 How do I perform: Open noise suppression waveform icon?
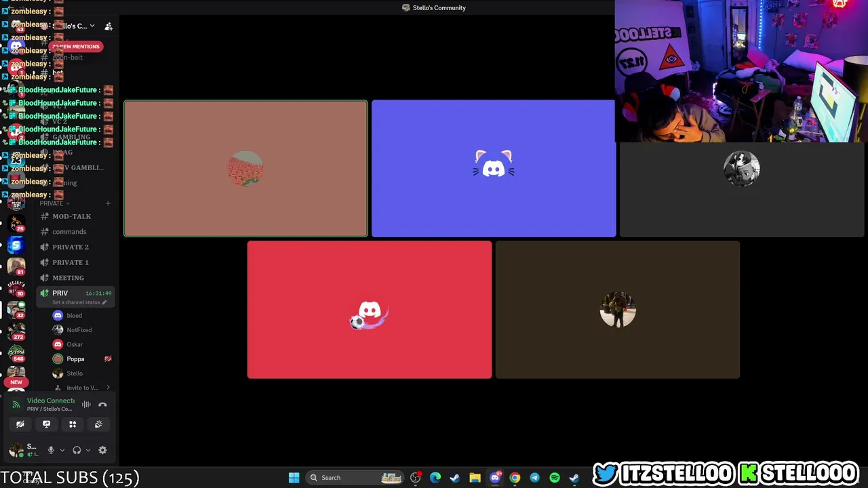[x=86, y=405]
